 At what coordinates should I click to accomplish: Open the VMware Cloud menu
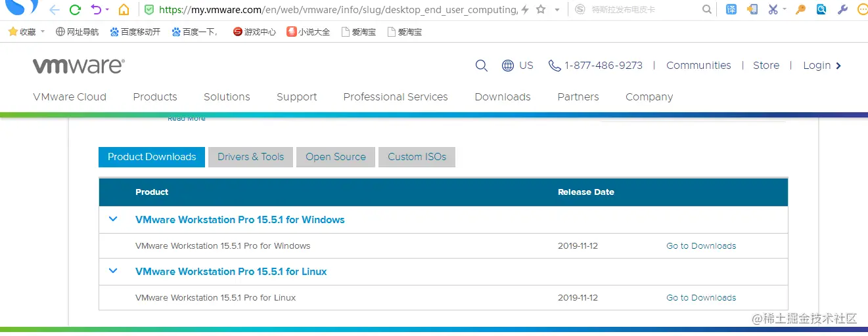pyautogui.click(x=70, y=97)
